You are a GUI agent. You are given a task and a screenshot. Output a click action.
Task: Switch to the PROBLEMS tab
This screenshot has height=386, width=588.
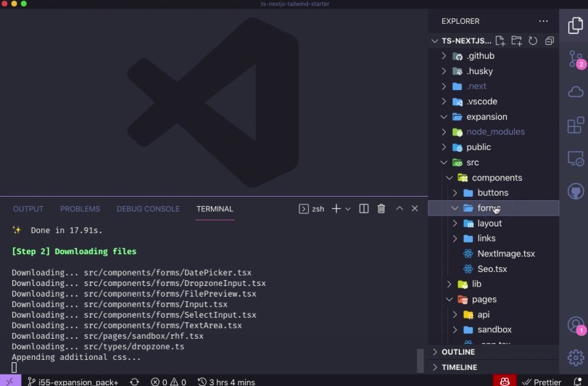click(80, 209)
